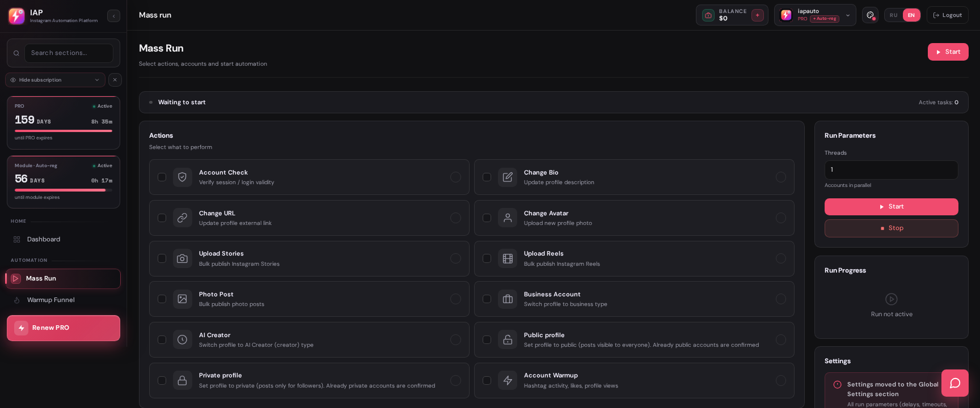980x408 pixels.
Task: Click the Change Bio edit icon
Action: tap(508, 177)
